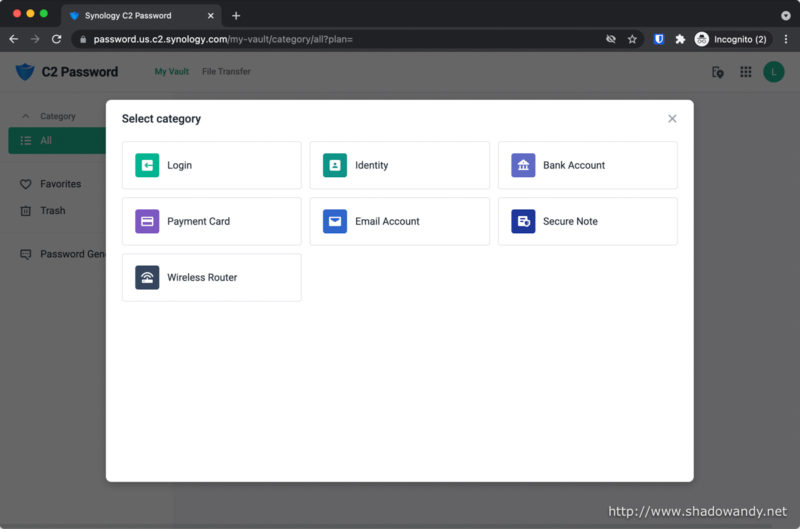
Task: Open the My Vault tab
Action: coord(171,72)
